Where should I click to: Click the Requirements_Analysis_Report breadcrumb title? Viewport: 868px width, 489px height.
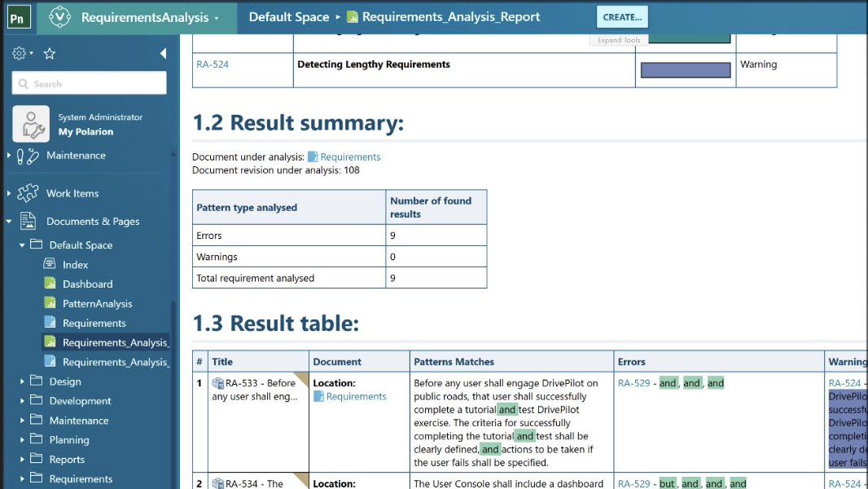click(450, 17)
